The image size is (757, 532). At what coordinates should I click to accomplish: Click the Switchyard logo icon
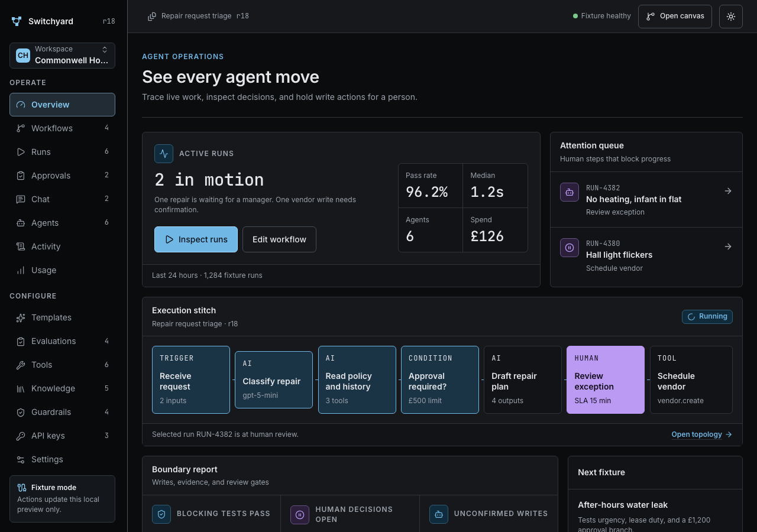17,21
